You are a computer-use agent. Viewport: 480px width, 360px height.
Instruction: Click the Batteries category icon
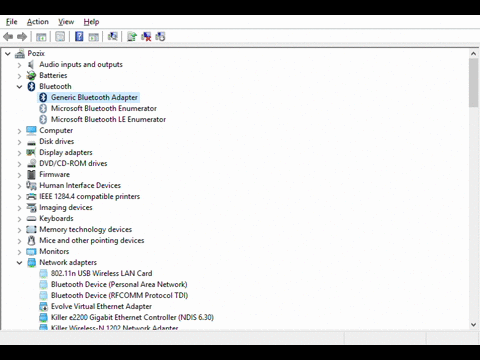pos(31,75)
